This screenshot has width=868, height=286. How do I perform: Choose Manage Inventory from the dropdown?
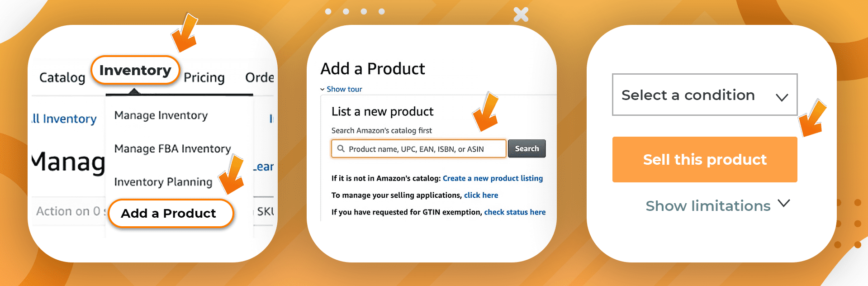(160, 115)
